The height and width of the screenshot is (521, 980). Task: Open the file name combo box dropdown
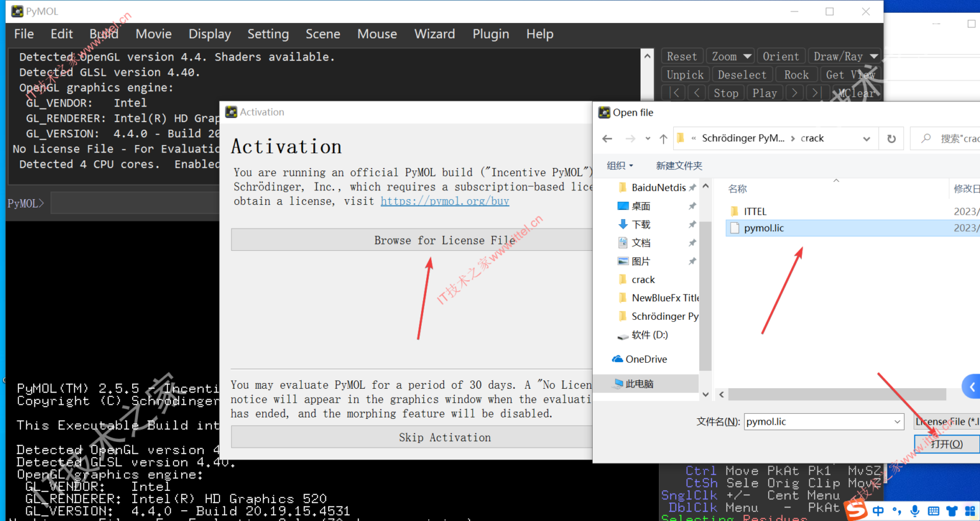[897, 421]
